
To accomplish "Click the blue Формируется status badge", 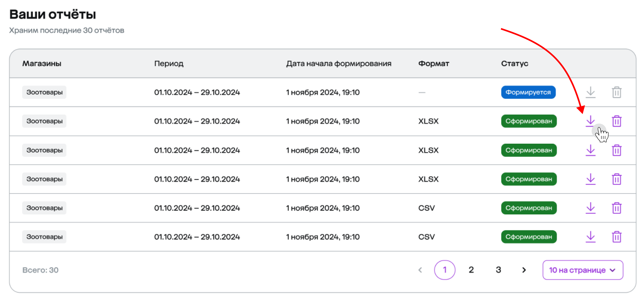I will click(528, 92).
